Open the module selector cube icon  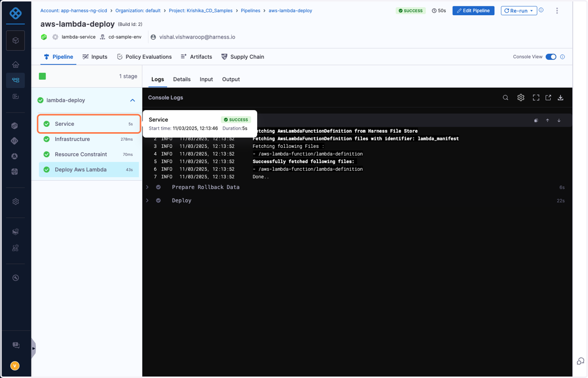(x=16, y=41)
